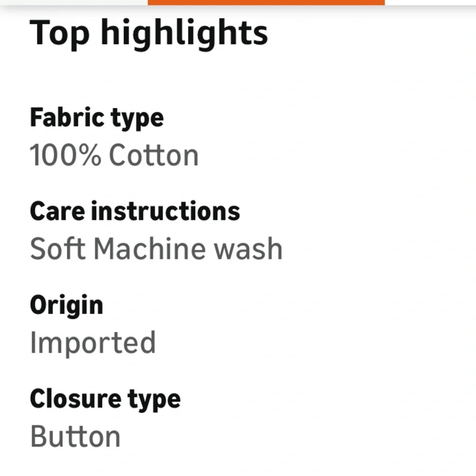Screen dimensions: 476x476
Task: Click the grey bar left of orange indicator
Action: point(74,2)
